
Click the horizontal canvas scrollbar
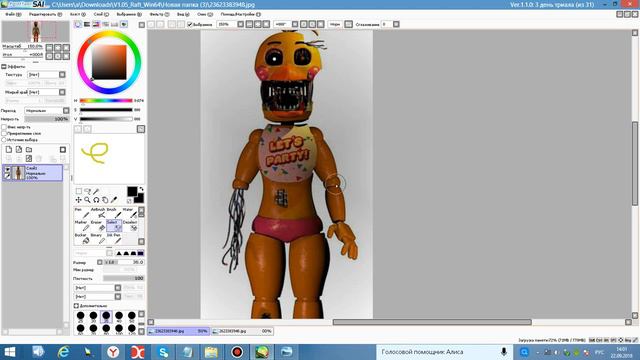(432, 322)
